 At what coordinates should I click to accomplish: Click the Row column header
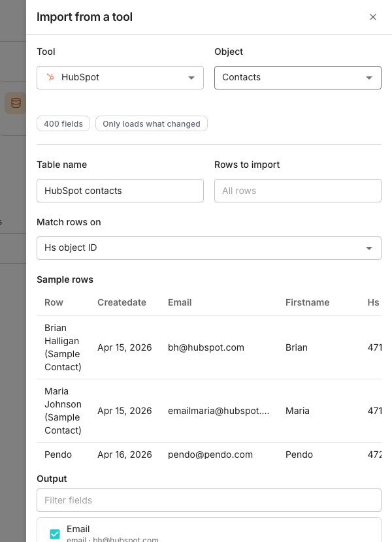[x=54, y=302]
